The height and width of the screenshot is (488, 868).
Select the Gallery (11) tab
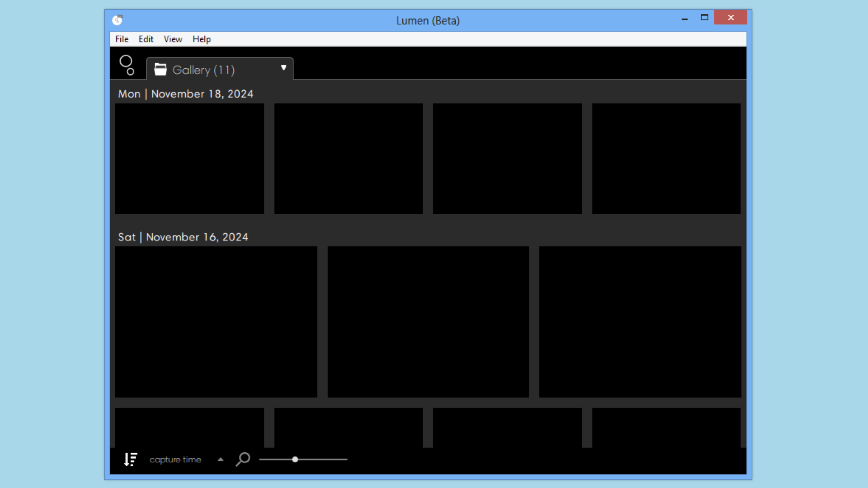pos(220,69)
